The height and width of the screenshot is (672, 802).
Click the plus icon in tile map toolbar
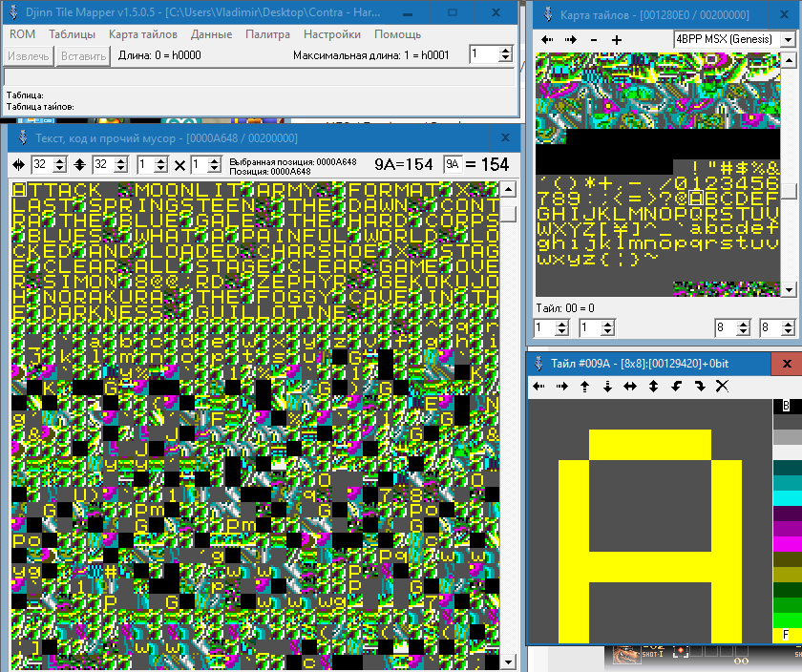[617, 40]
